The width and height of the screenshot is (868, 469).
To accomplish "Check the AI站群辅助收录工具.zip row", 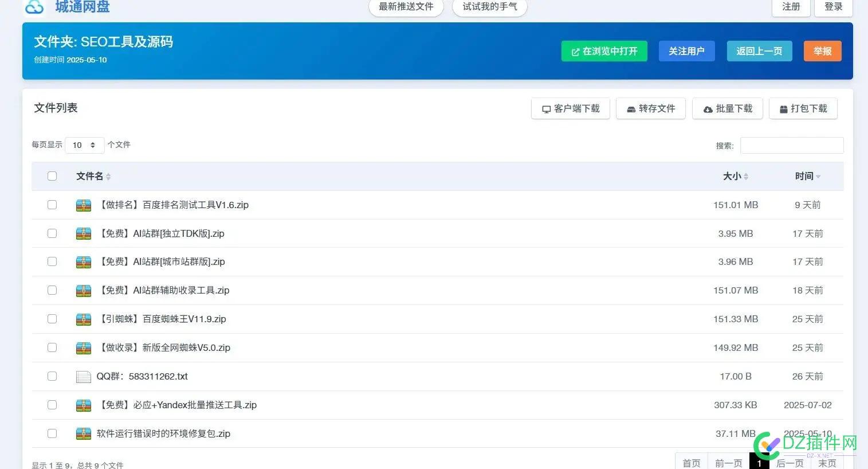I will coord(52,290).
